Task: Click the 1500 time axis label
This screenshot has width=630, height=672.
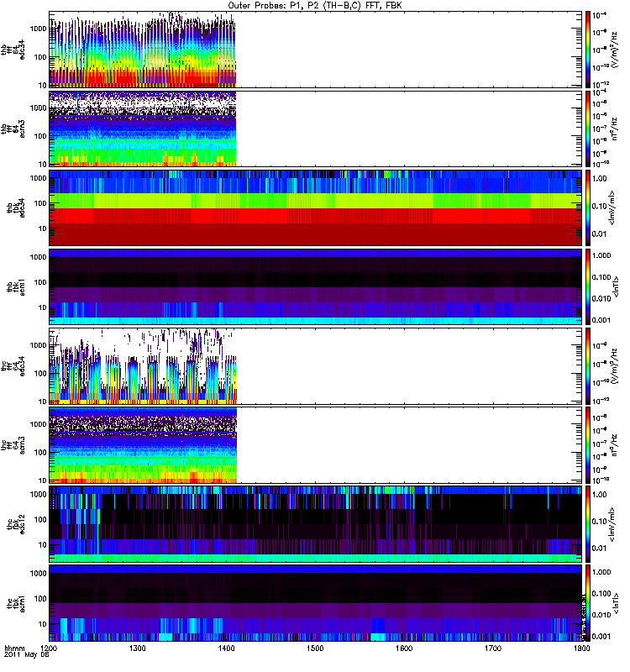Action: tap(315, 648)
